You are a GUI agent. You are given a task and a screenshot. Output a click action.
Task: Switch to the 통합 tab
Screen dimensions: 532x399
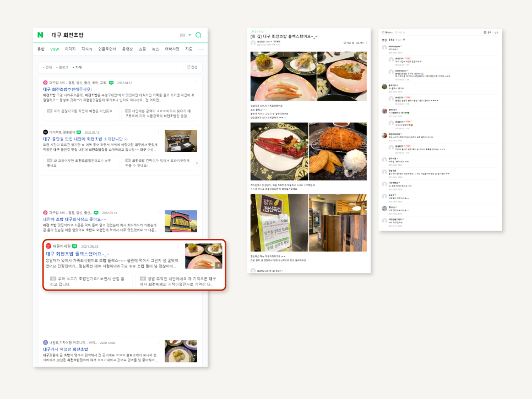(x=41, y=49)
